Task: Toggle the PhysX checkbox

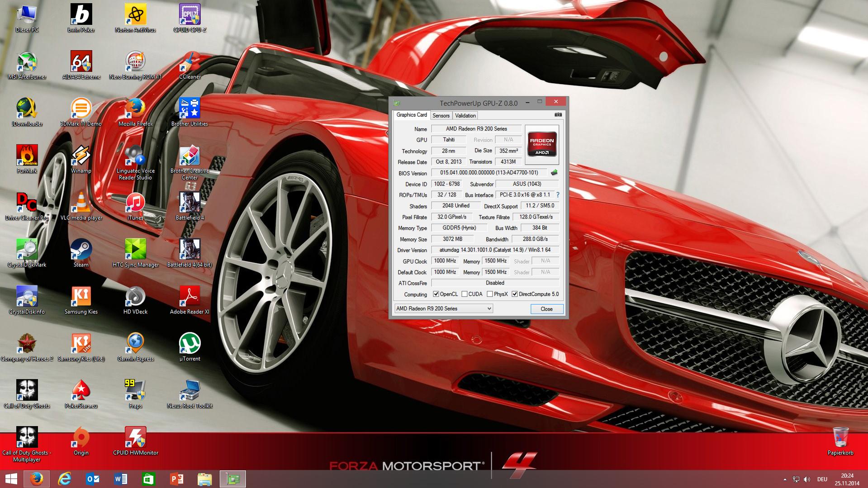Action: pyautogui.click(x=490, y=294)
